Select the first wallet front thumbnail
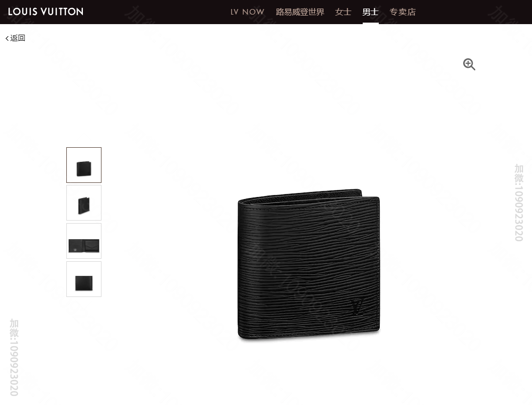532x405 pixels. [84, 165]
